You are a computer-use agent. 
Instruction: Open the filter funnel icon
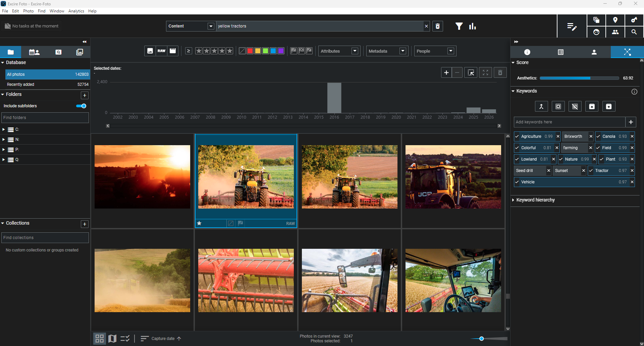(459, 26)
